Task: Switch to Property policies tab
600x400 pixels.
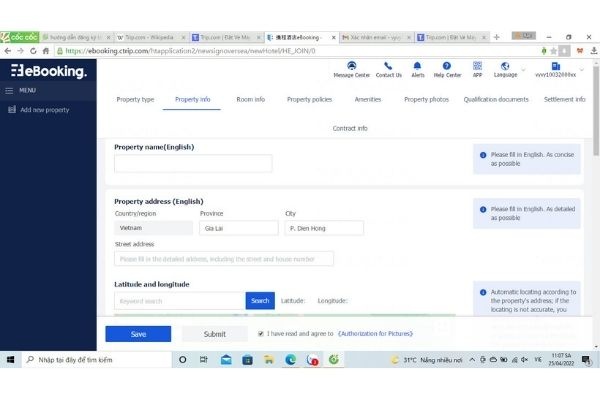Action: click(309, 100)
